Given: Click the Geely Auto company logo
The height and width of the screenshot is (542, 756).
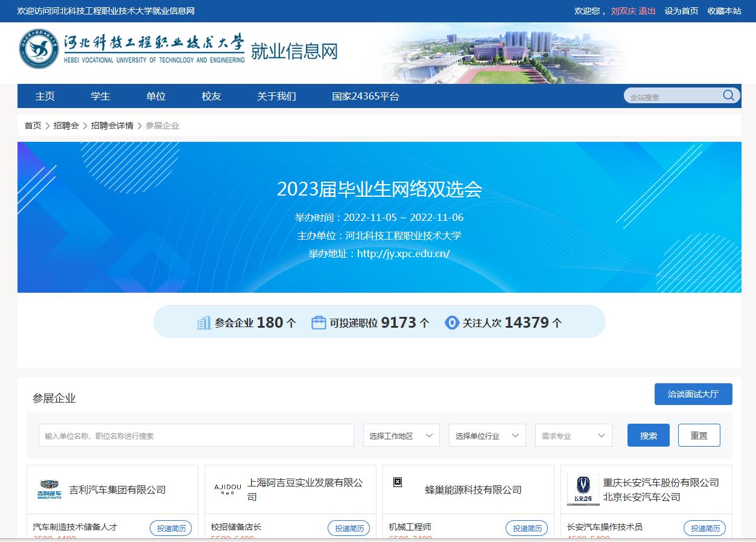Looking at the screenshot, I should click(49, 489).
